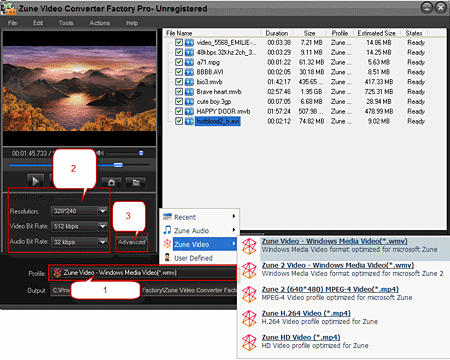The image size is (450, 360).
Task: Click the film icon for 48kbps 32khz file
Action: click(189, 52)
